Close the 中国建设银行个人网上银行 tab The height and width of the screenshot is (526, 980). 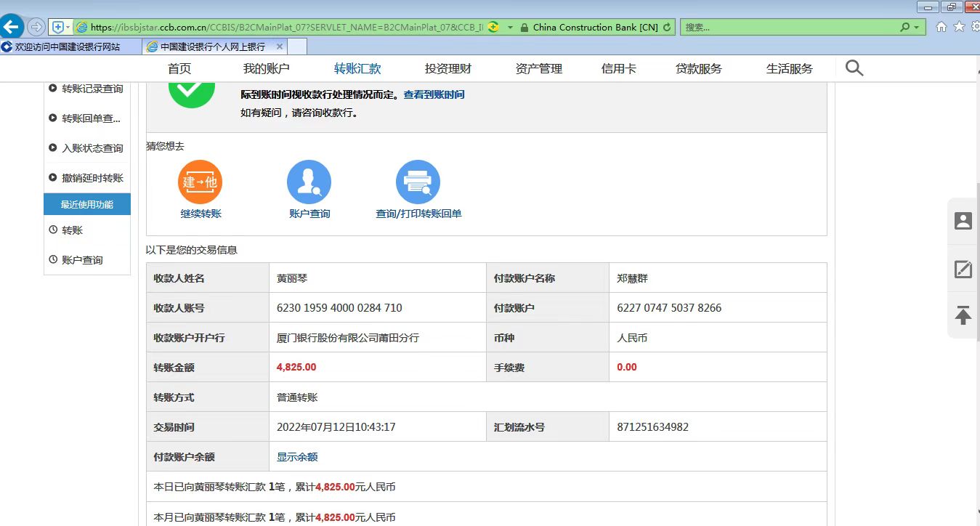pyautogui.click(x=280, y=46)
